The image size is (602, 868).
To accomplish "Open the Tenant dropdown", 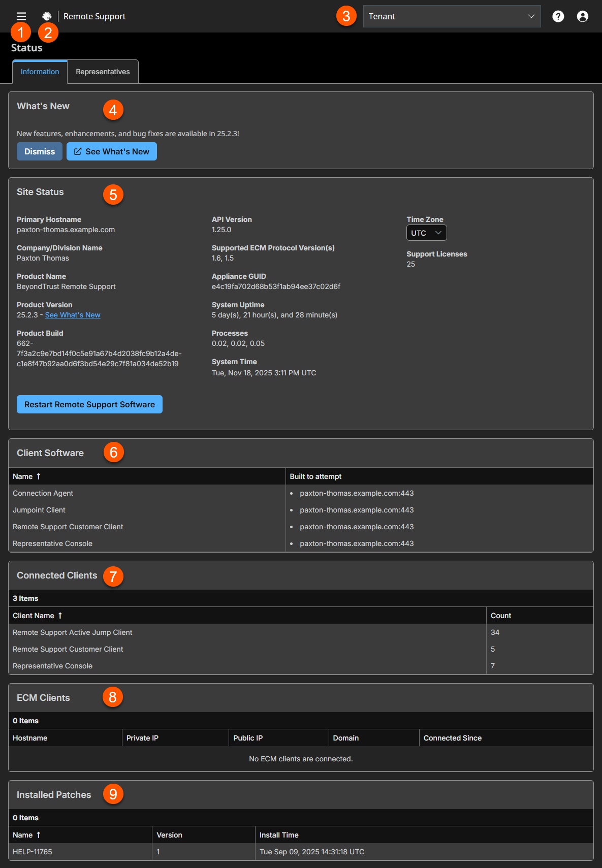I will [452, 16].
